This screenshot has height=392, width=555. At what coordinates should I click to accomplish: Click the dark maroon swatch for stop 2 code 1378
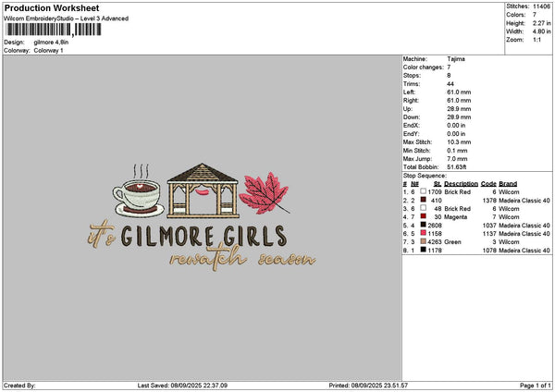click(423, 200)
